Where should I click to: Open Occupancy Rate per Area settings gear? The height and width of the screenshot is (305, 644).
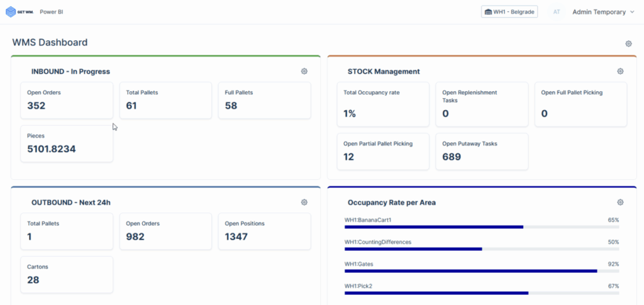click(x=619, y=202)
